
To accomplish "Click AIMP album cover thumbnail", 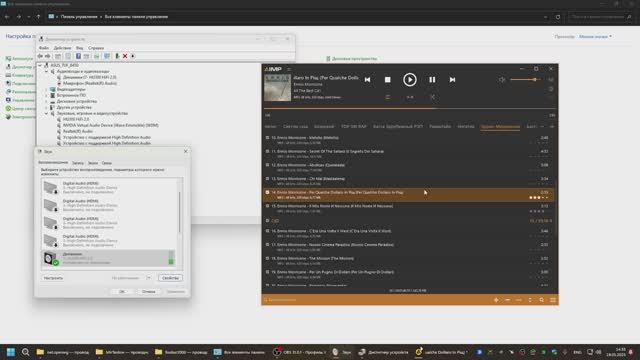I will pos(278,88).
